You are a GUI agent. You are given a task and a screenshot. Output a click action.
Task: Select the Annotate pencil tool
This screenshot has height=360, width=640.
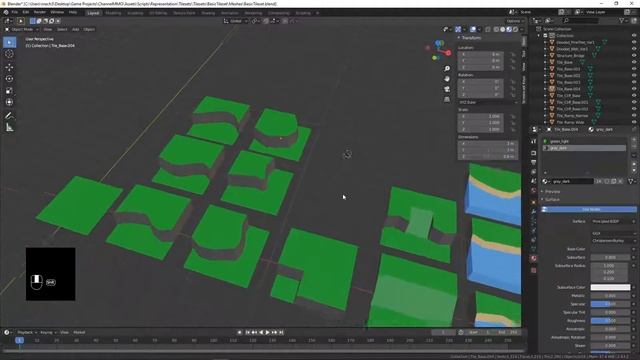[9, 116]
